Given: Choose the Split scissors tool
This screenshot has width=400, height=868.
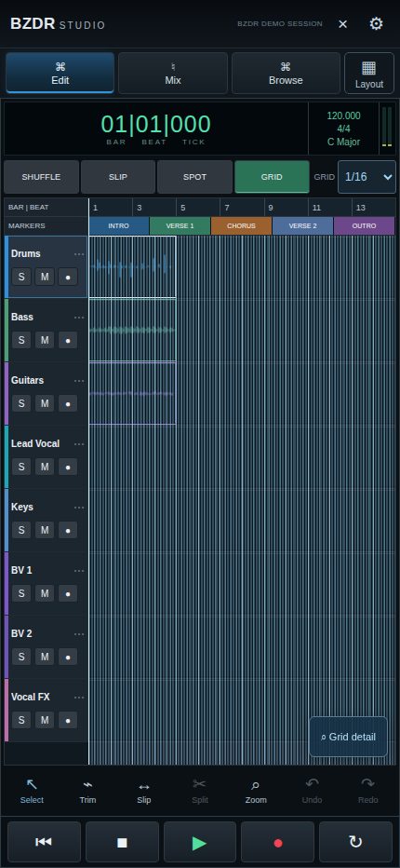Looking at the screenshot, I should [x=199, y=791].
